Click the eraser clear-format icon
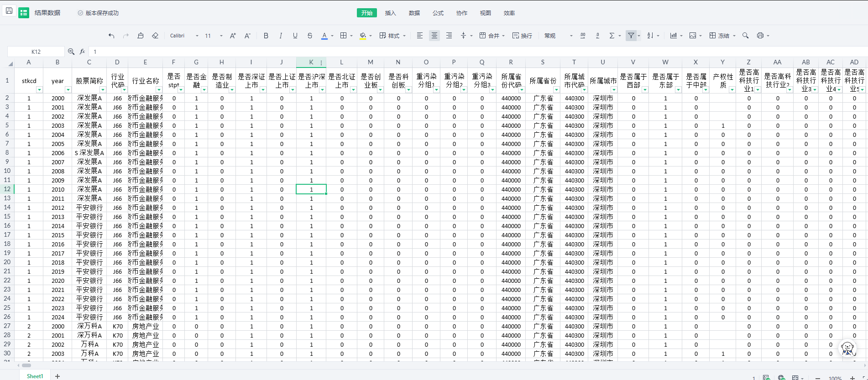 (155, 36)
